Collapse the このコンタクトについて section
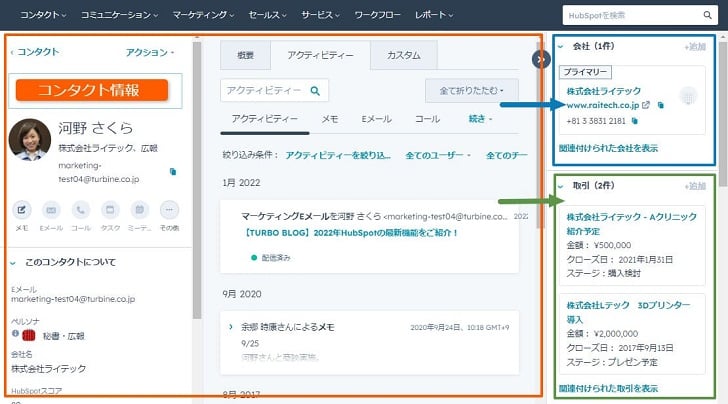Image resolution: width=728 pixels, height=404 pixels. tap(13, 263)
